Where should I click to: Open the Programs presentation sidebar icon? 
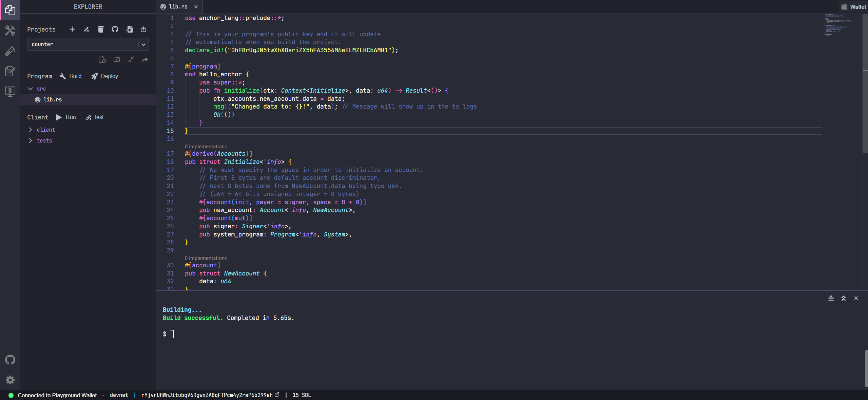click(10, 91)
